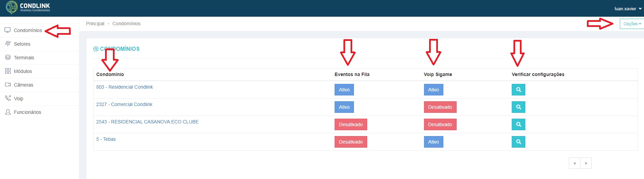Image resolution: width=644 pixels, height=179 pixels.
Task: Open 2327 - Comercial Condlink link
Action: pos(124,104)
